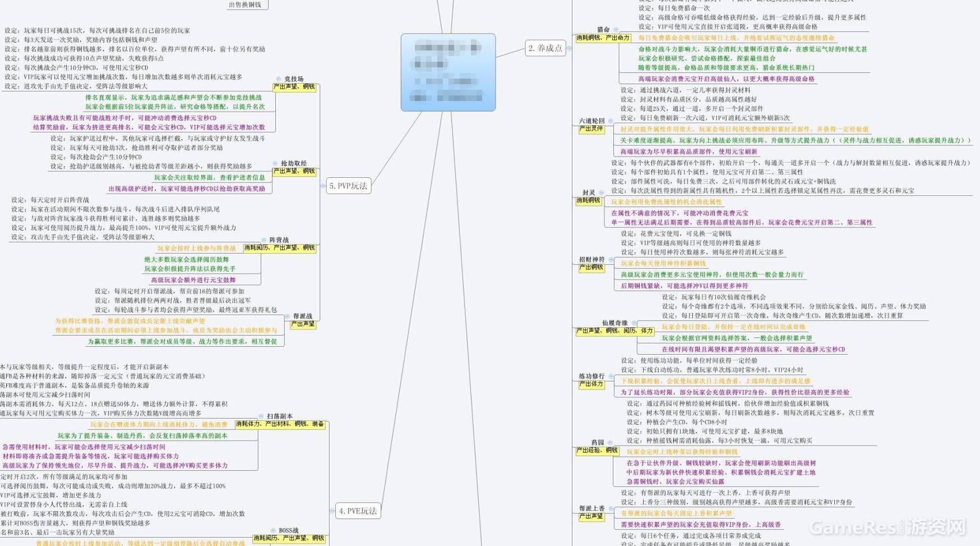Viewport: 980px width, 546px height.
Task: Collapse the 4. PVE玩法 branch toggle
Action: tap(332, 511)
